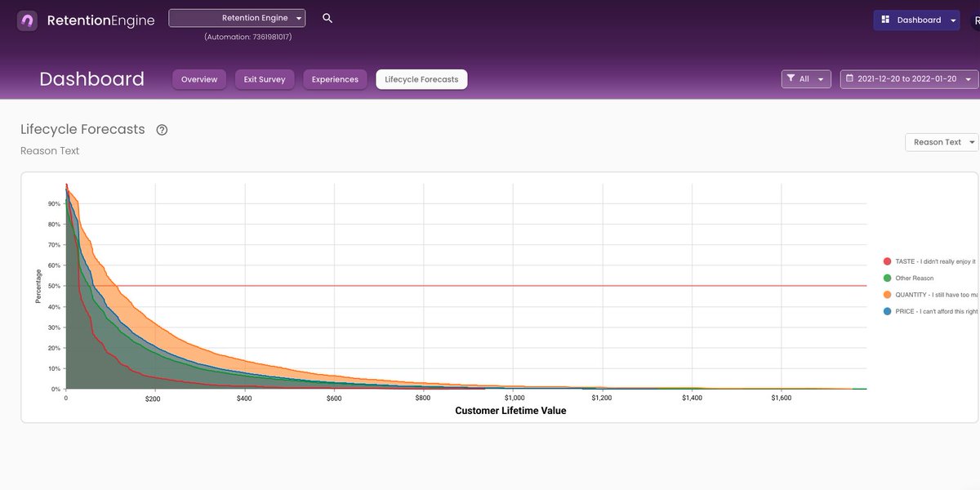This screenshot has height=490, width=980.
Task: Open the date range 2021-12-20 to 2022-01-20 picker
Action: coord(909,79)
